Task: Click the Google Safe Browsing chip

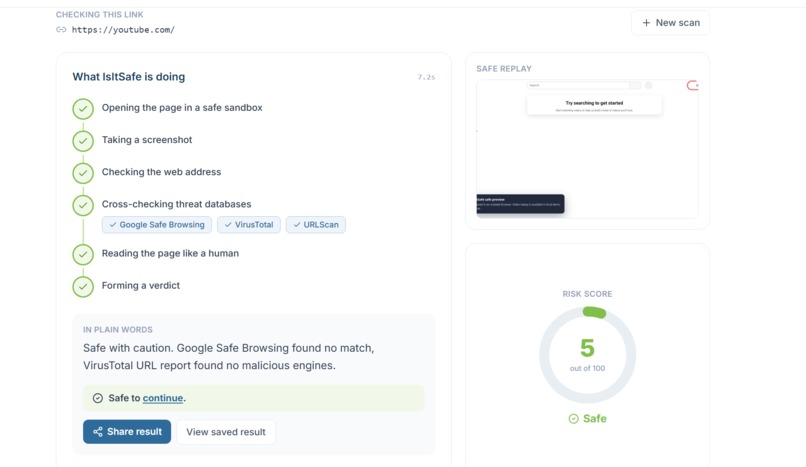Action: [157, 225]
